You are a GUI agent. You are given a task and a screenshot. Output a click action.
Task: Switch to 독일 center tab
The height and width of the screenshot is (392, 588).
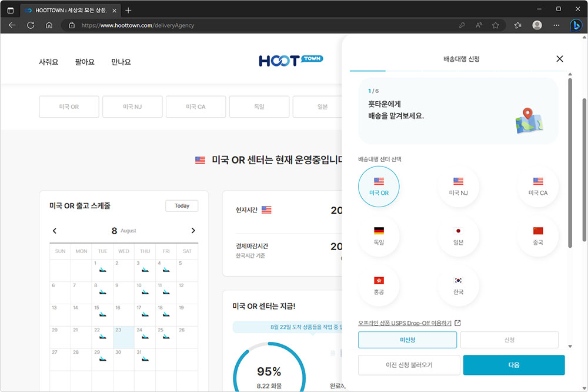(259, 107)
